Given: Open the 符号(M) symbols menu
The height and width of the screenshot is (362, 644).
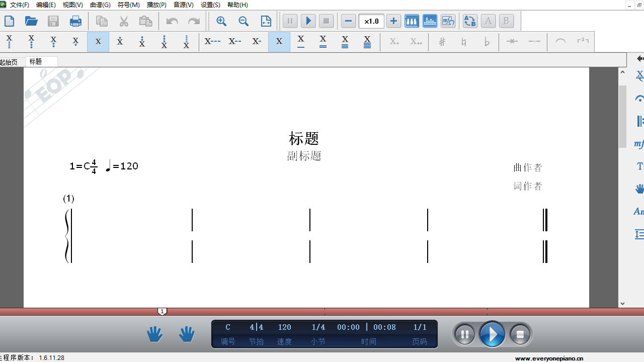Looking at the screenshot, I should click(128, 5).
